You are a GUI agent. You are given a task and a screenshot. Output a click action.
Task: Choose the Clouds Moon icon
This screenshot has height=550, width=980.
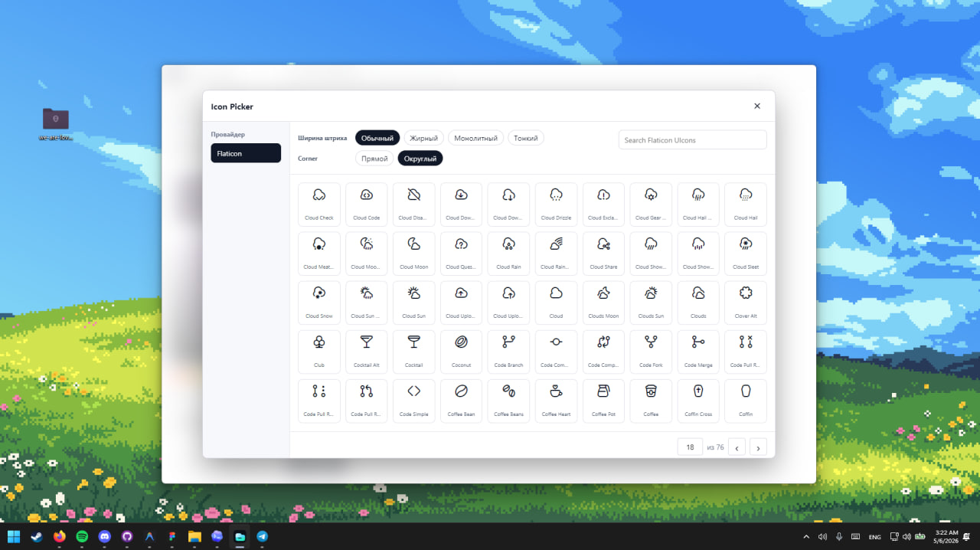coord(603,302)
